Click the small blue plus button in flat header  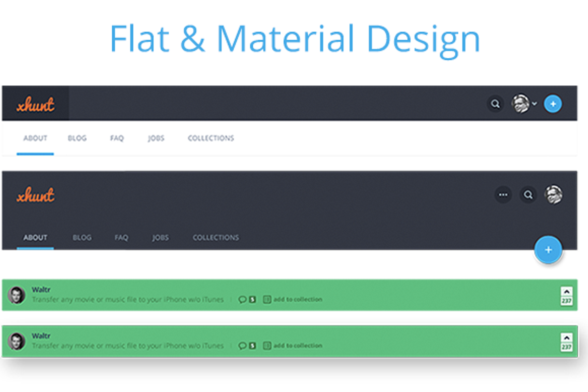(553, 104)
